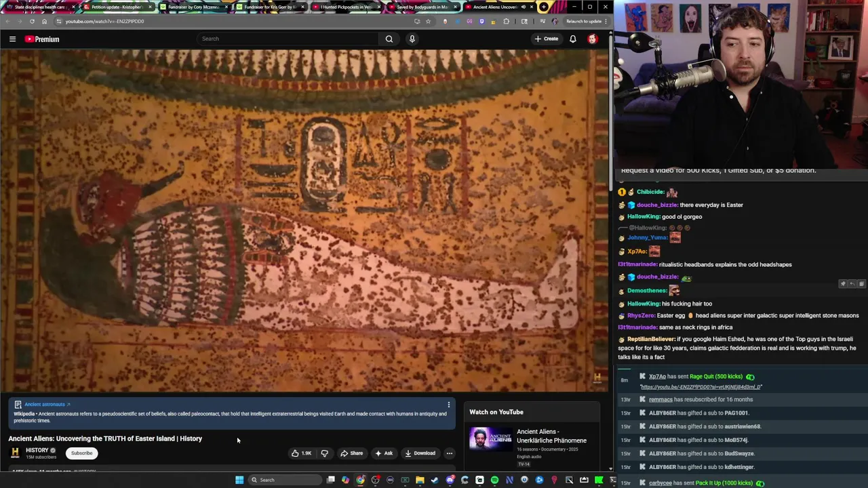The height and width of the screenshot is (488, 868).
Task: Open the YouTube account avatar menu
Action: point(593,39)
